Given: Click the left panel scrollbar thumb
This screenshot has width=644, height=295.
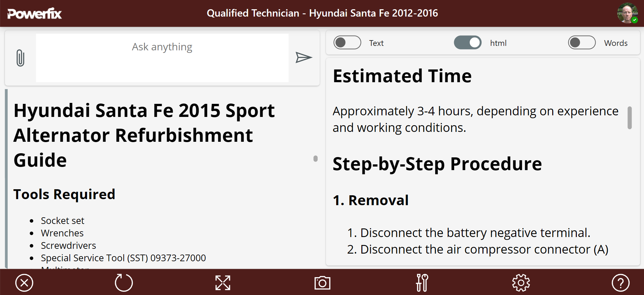Looking at the screenshot, I should pos(315,159).
